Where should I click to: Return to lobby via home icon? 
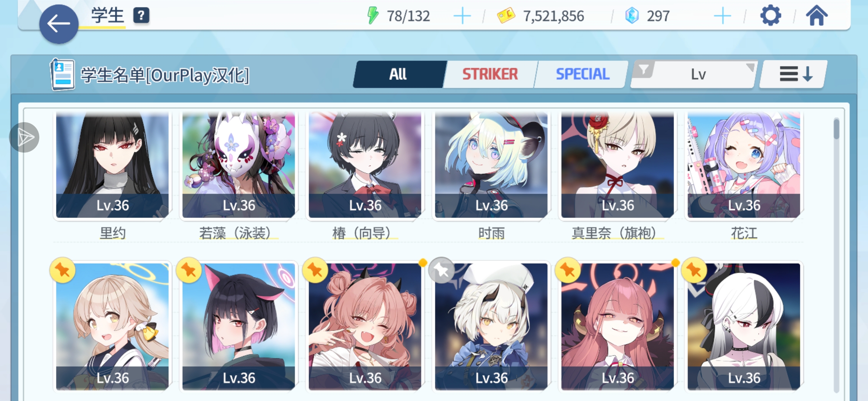(816, 16)
